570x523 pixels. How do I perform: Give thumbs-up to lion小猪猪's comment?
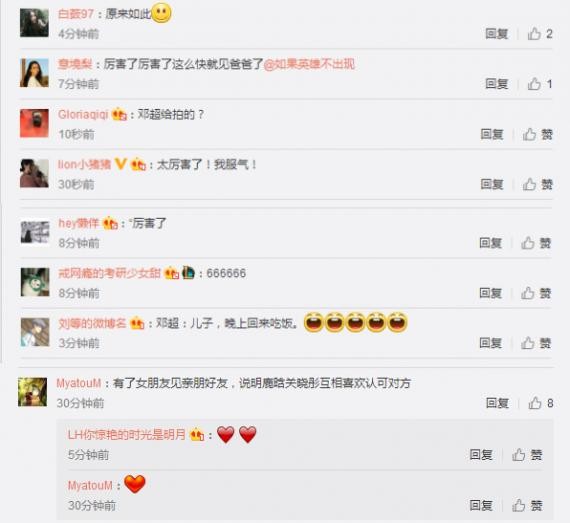[x=538, y=184]
